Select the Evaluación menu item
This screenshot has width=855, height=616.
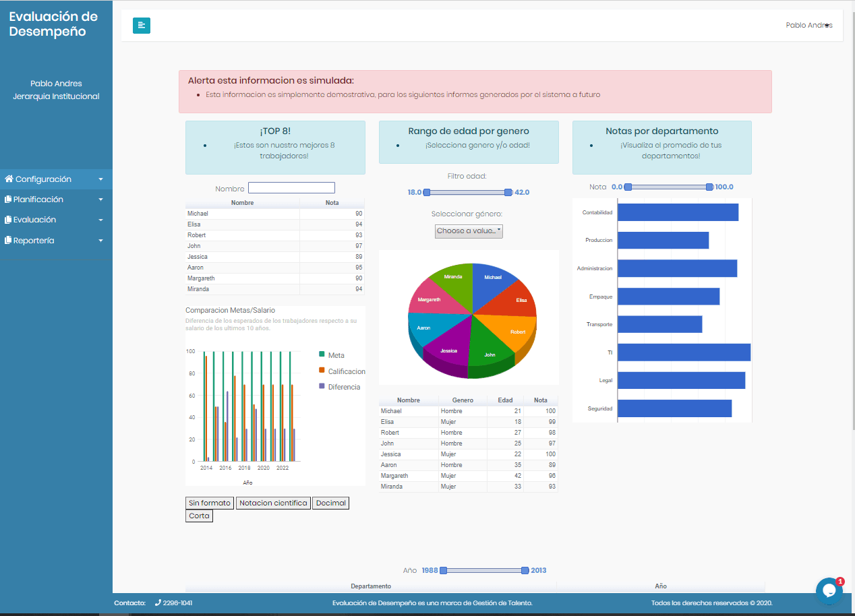click(34, 220)
